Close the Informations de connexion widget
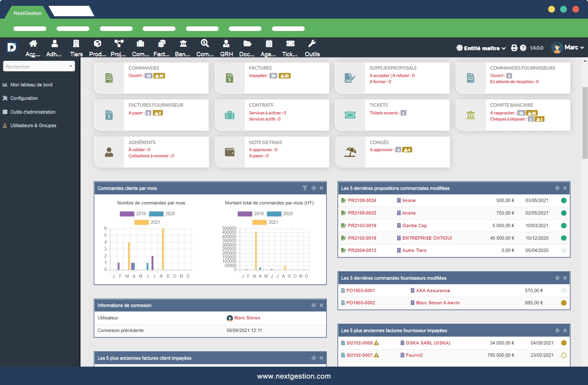The width and height of the screenshot is (588, 385). pos(321,305)
